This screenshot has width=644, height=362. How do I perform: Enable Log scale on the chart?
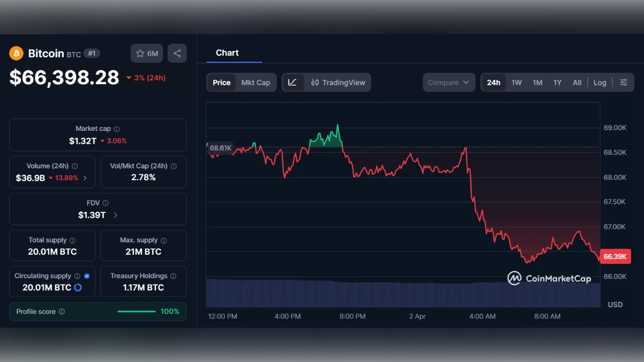click(x=599, y=82)
